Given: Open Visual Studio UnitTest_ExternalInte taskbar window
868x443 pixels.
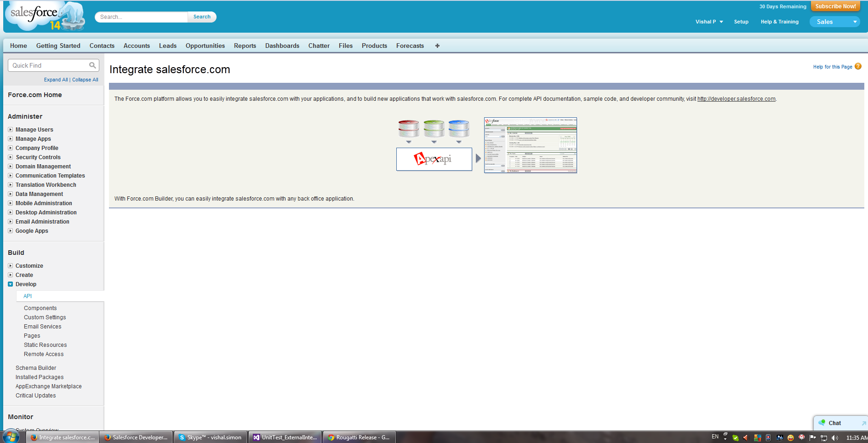Looking at the screenshot, I should [286, 437].
